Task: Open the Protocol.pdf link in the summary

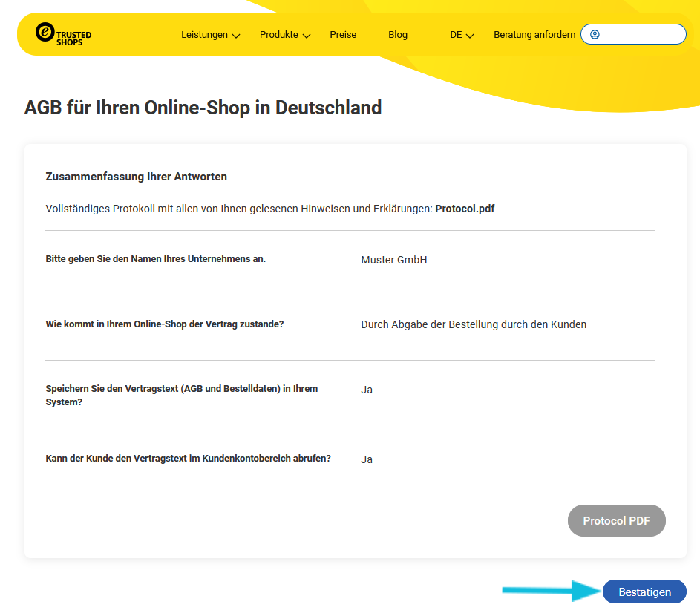Action: click(x=465, y=209)
